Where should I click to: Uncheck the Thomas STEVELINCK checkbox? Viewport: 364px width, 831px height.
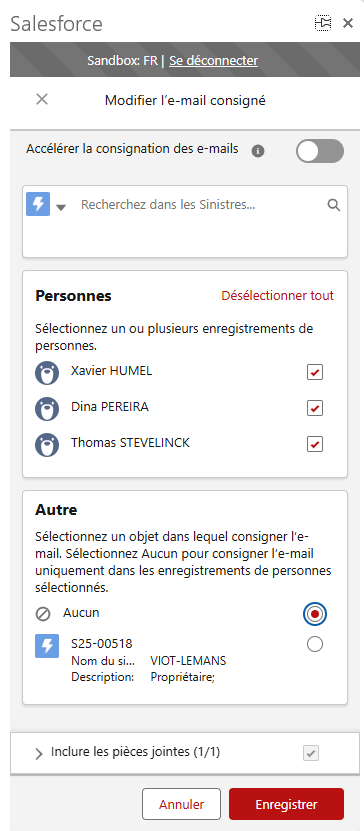[315, 444]
